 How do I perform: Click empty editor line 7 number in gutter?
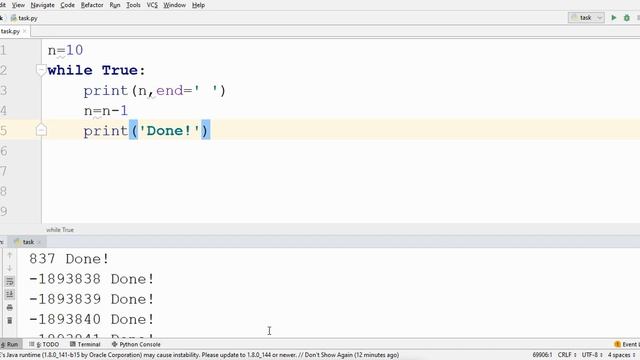4,171
